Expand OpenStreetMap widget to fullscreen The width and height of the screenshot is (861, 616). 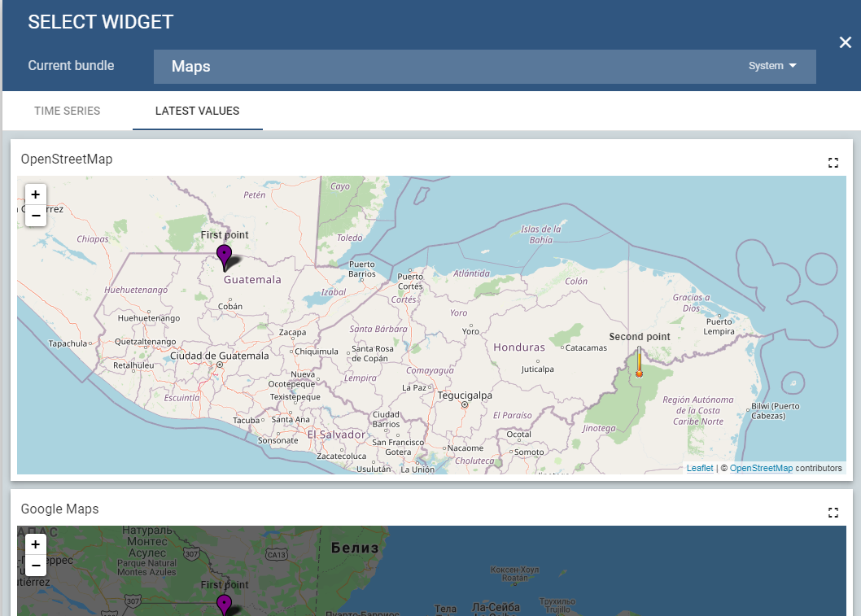coord(833,163)
